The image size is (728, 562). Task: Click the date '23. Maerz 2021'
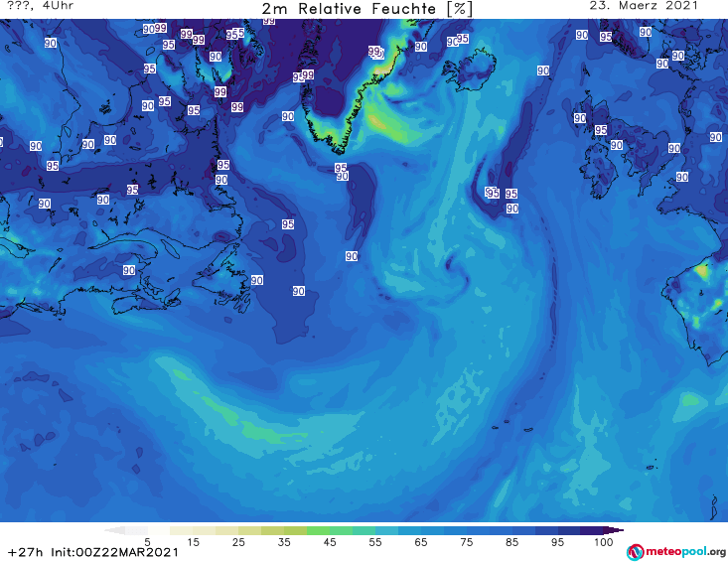coord(644,6)
